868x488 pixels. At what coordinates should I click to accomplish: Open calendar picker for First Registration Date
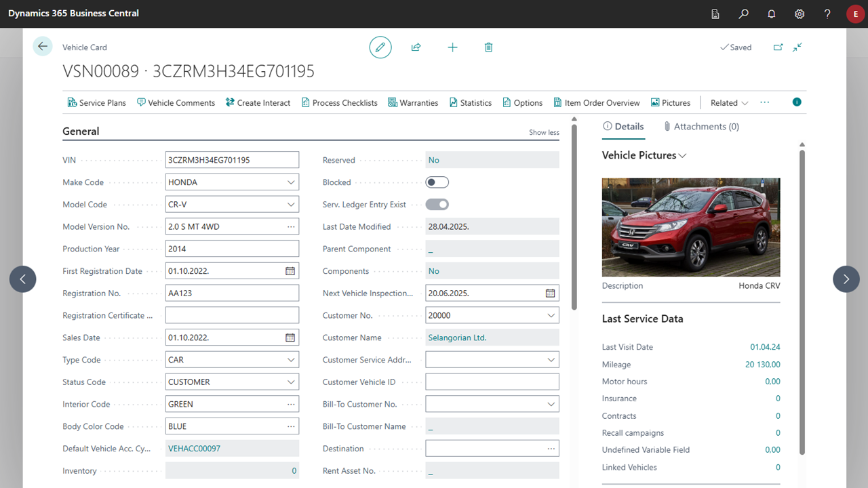pos(290,270)
